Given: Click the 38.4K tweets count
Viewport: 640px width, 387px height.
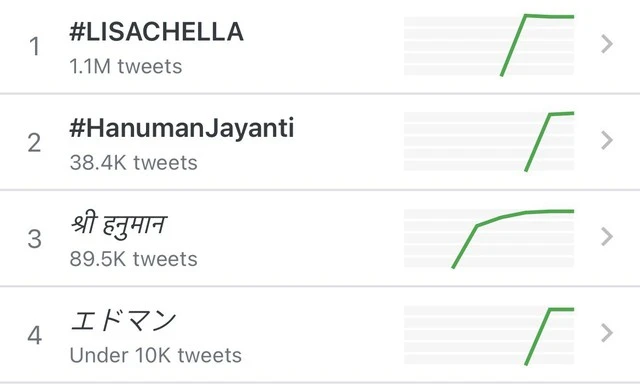Looking at the screenshot, I should point(133,163).
